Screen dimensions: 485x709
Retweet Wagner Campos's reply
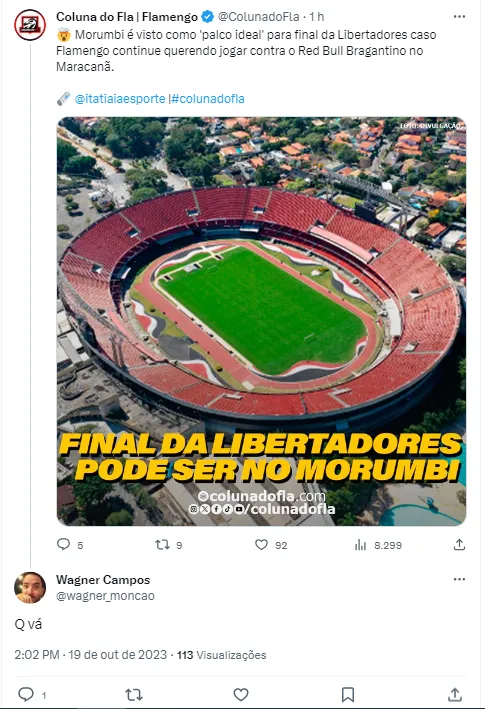(x=133, y=694)
